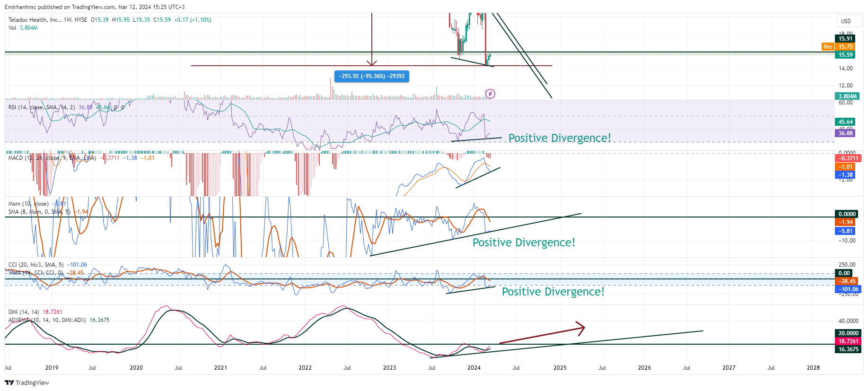Click the 2019 label on time axis

pos(52,368)
